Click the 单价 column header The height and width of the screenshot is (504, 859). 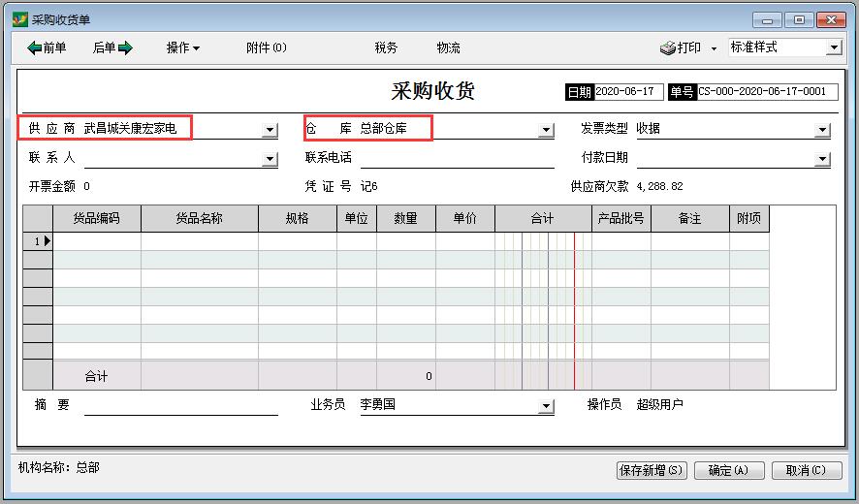point(465,219)
